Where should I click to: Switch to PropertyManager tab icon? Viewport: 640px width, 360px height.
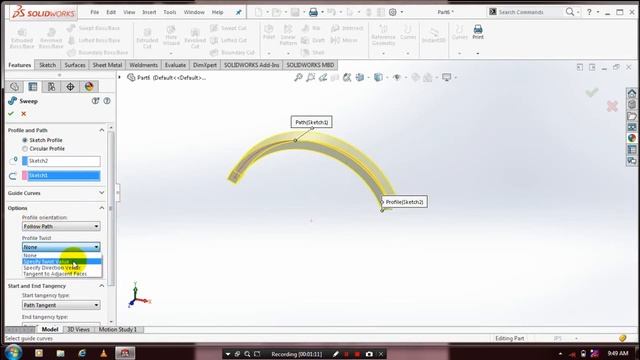click(33, 87)
